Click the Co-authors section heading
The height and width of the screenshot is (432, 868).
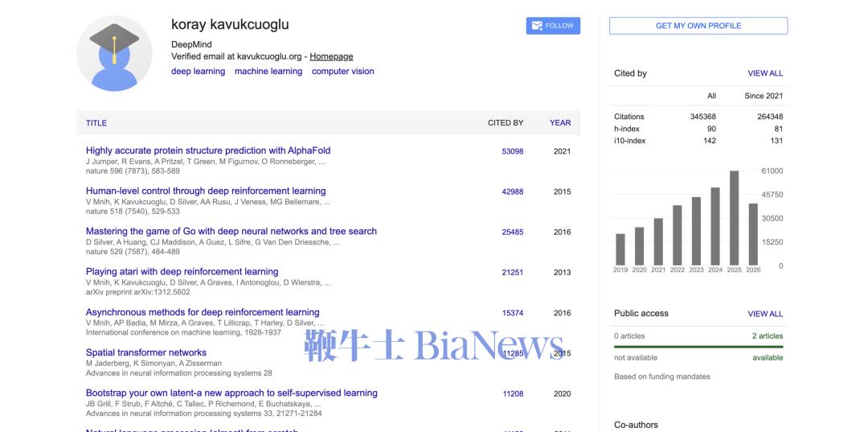pyautogui.click(x=636, y=426)
